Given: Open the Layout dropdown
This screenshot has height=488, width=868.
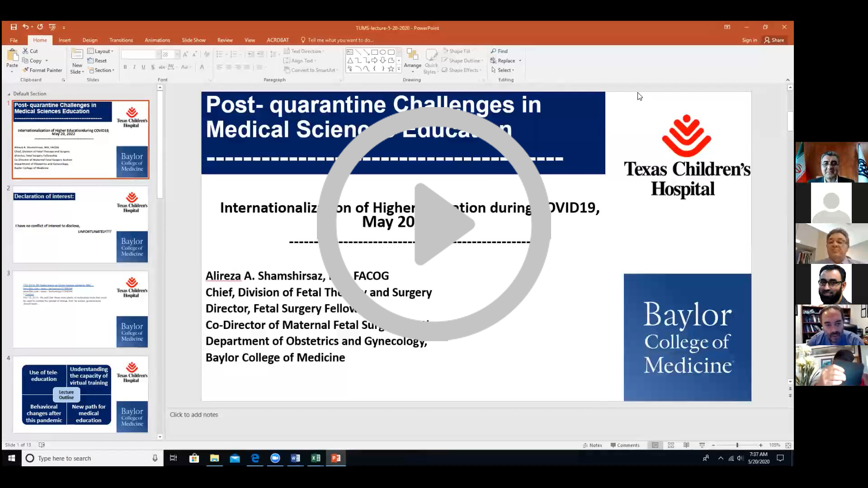Looking at the screenshot, I should 100,51.
